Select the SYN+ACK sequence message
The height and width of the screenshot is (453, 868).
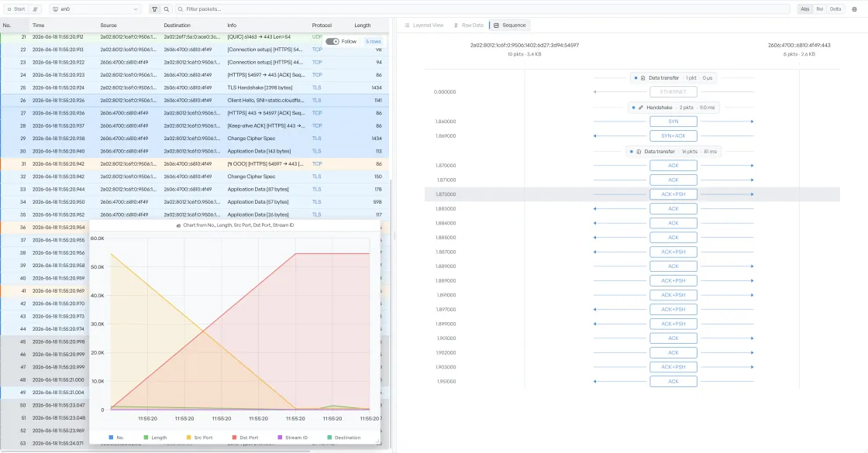(673, 136)
